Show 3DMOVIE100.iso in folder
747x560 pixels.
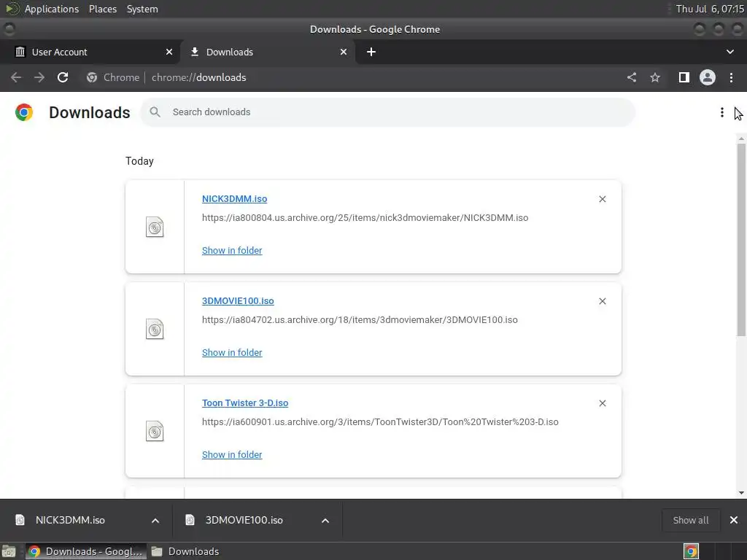point(232,353)
